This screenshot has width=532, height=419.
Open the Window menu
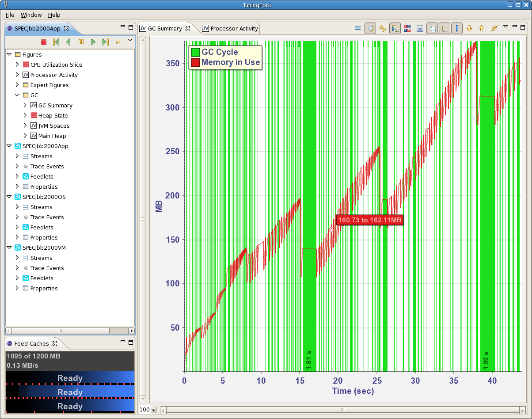[x=31, y=15]
